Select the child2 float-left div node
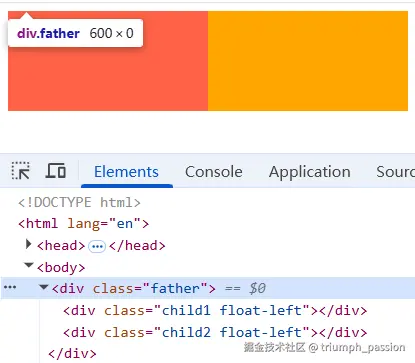 [x=215, y=332]
